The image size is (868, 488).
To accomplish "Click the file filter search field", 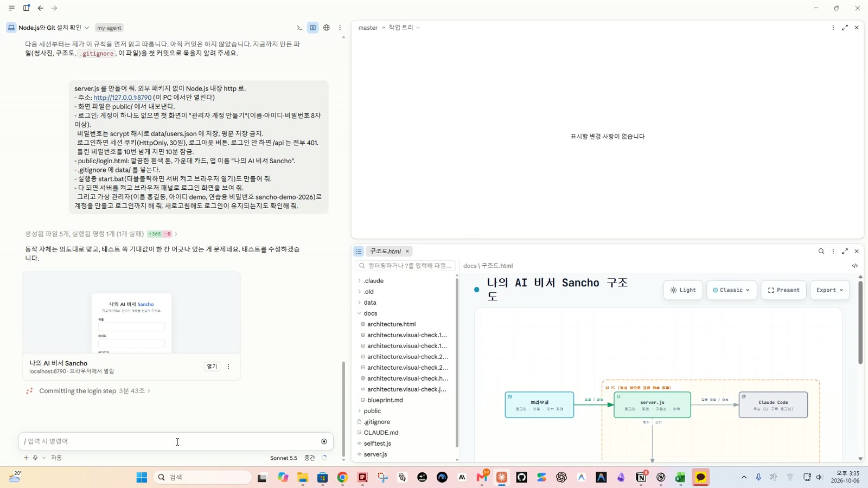I will 405,266.
